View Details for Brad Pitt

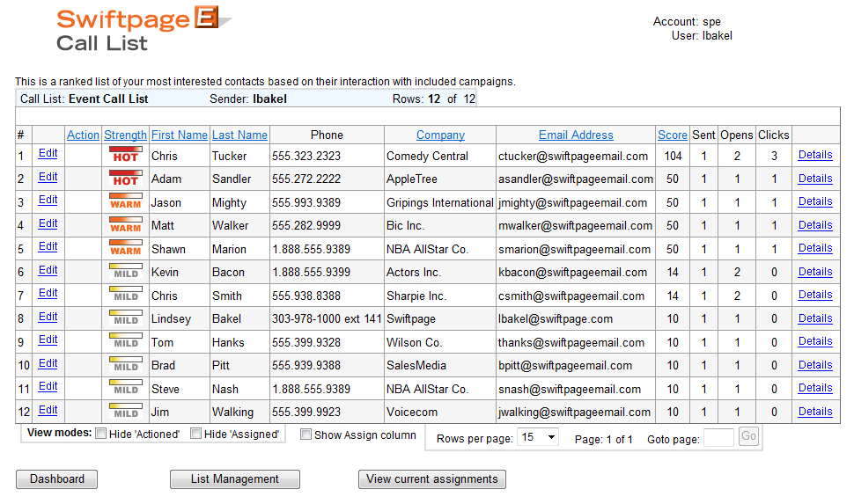click(814, 365)
